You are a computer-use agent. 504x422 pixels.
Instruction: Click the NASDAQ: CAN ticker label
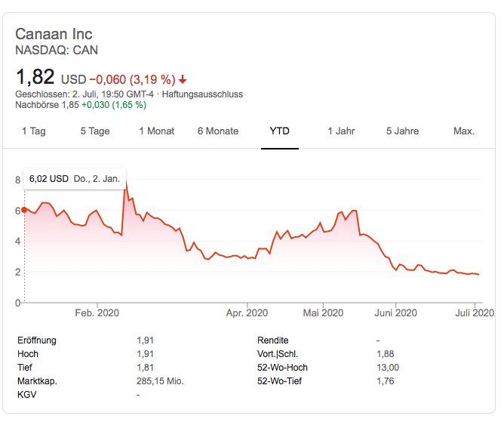(x=57, y=51)
